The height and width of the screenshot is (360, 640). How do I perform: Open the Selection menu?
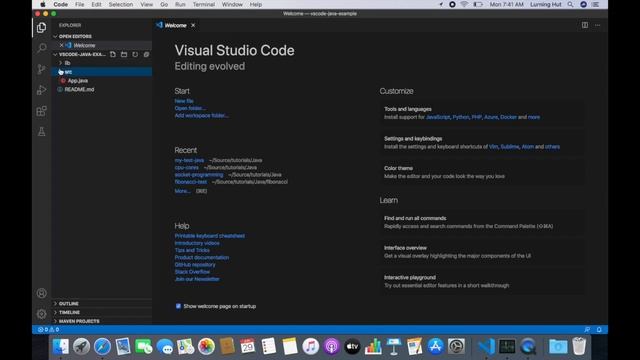coord(121,4)
